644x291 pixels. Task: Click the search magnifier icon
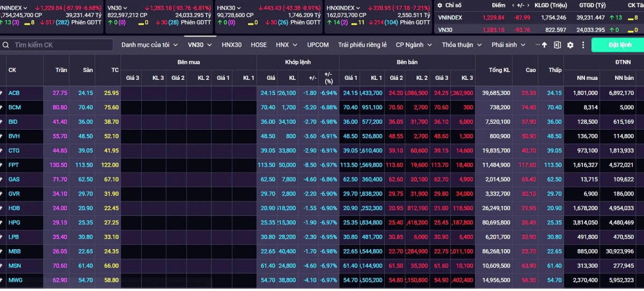[x=5, y=45]
